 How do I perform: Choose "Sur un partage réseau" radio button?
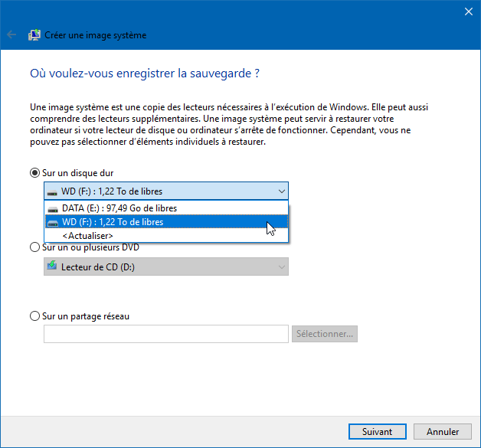pos(34,316)
